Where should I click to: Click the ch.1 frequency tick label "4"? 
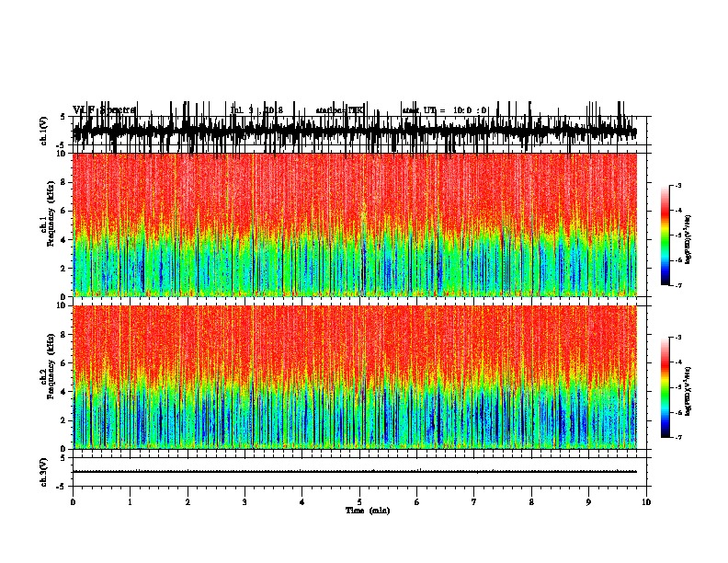(64, 240)
